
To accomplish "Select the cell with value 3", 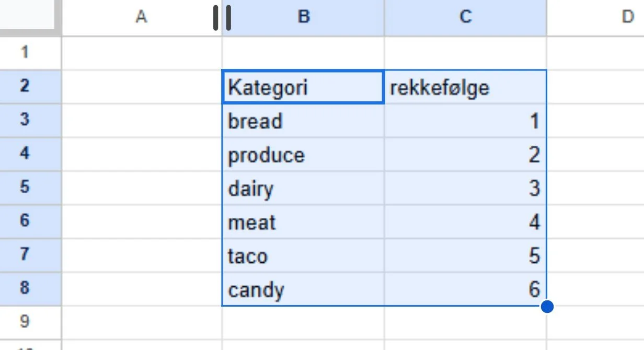I will tap(465, 189).
